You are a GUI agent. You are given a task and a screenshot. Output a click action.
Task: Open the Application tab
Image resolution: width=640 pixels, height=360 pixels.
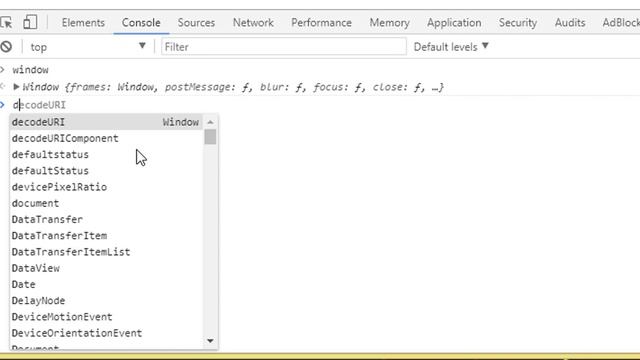pos(454,22)
